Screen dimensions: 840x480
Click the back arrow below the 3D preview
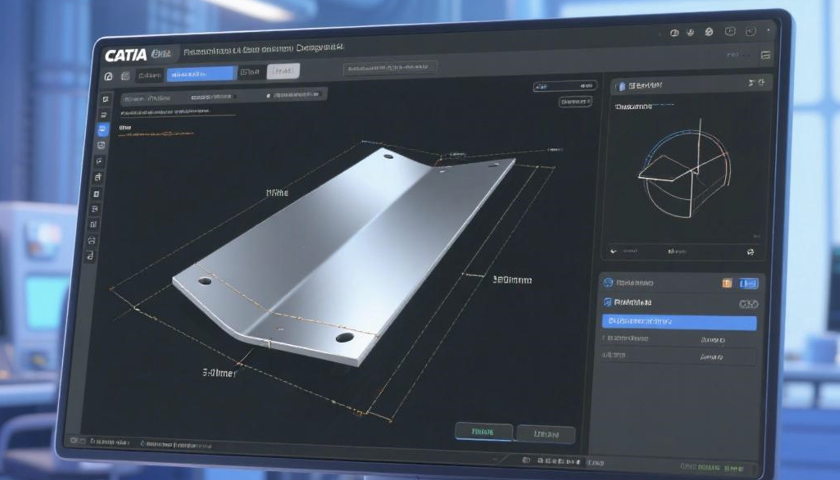[x=616, y=251]
